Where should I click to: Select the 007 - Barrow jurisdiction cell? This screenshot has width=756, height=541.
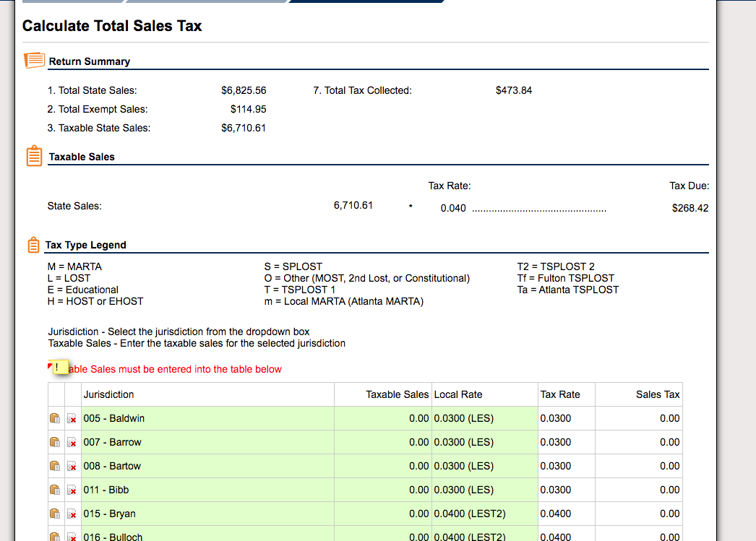(208, 442)
